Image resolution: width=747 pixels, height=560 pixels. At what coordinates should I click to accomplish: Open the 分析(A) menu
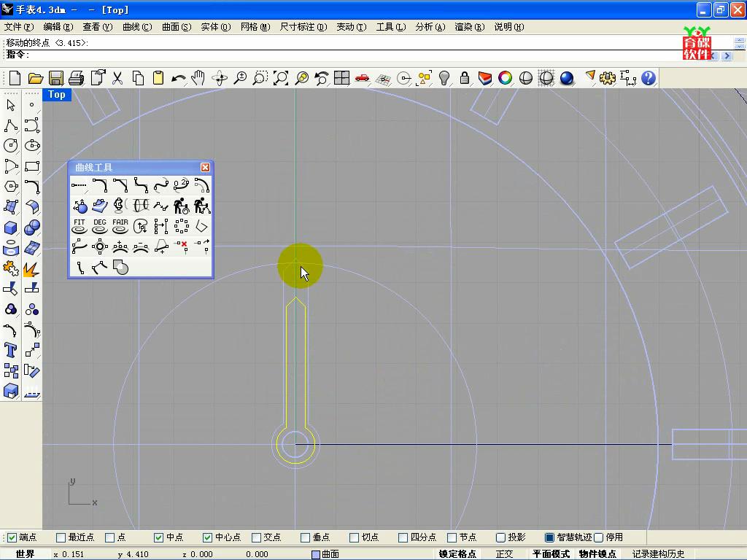tap(430, 27)
